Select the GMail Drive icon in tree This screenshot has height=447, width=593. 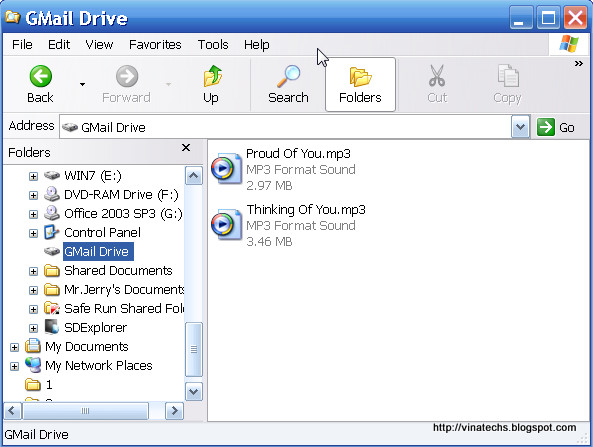(52, 251)
